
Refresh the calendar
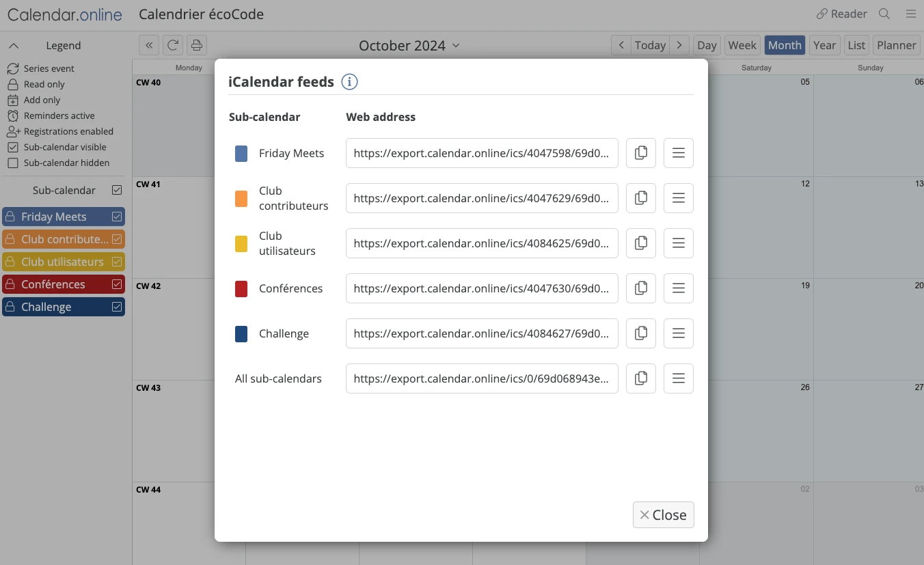click(173, 45)
